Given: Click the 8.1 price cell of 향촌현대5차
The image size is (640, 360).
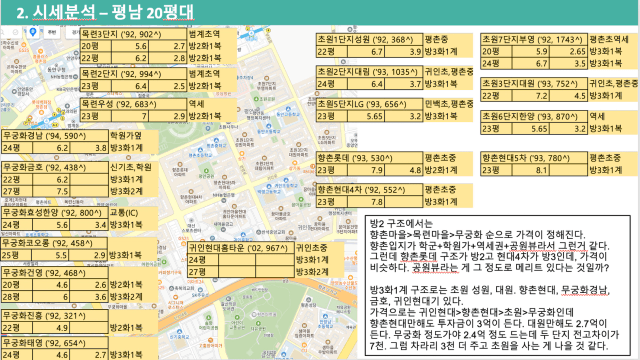Looking at the screenshot, I should 531,170.
